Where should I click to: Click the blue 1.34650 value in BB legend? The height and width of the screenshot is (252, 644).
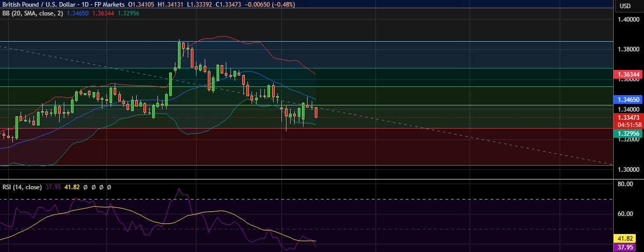pos(78,13)
